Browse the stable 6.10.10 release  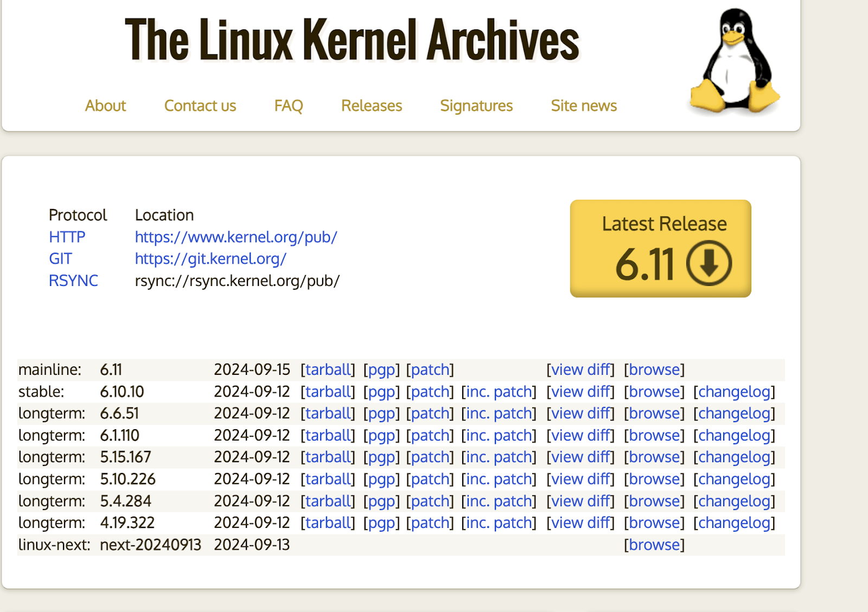[654, 391]
